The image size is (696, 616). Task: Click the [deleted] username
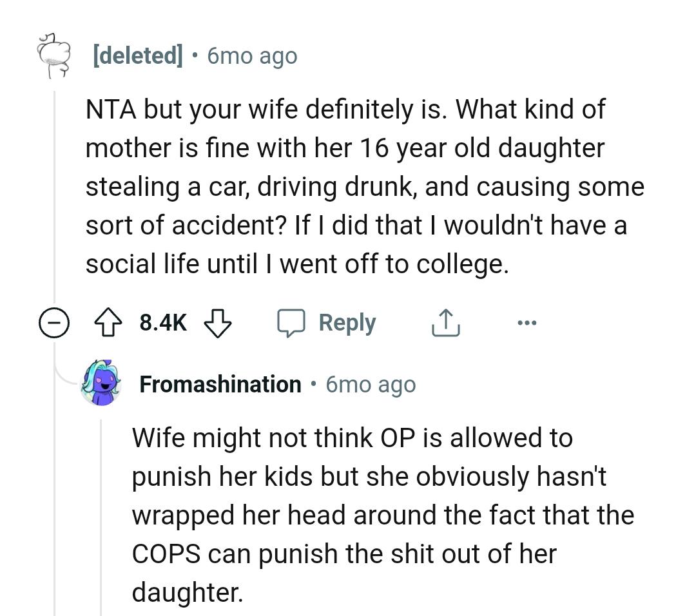[137, 55]
